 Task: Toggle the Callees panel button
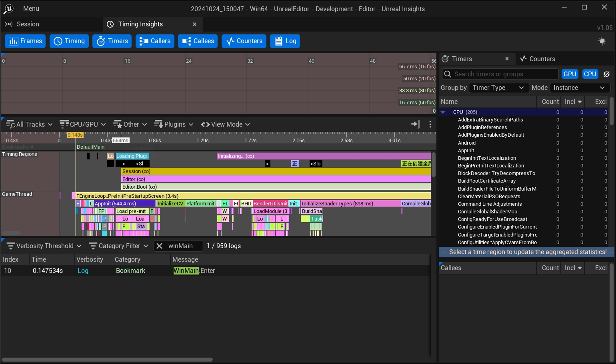(198, 41)
